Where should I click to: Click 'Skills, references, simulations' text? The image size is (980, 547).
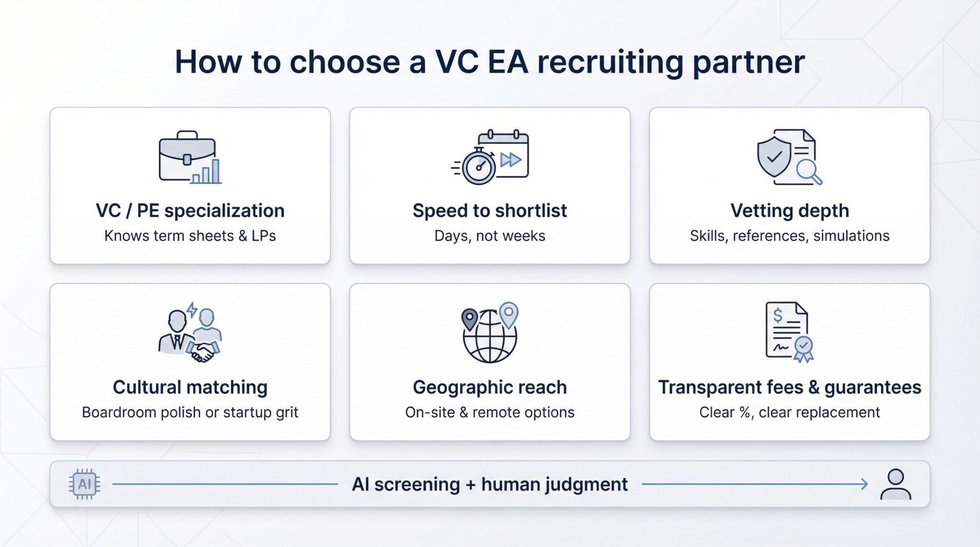(x=790, y=236)
